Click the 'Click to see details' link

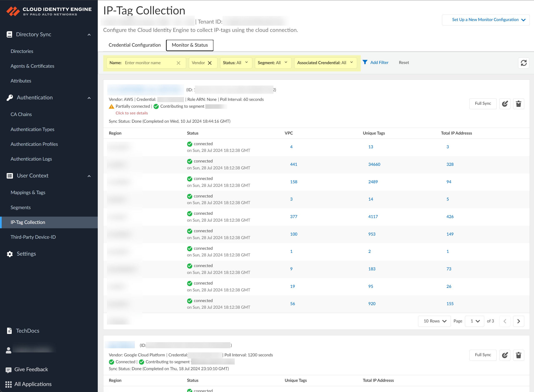point(132,113)
